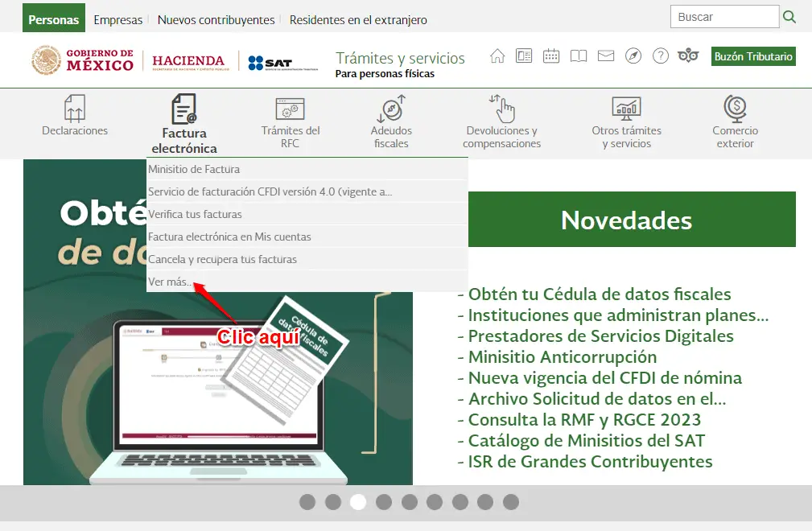Click Trámites y servicios heading
The height and width of the screenshot is (531, 812).
click(x=400, y=59)
